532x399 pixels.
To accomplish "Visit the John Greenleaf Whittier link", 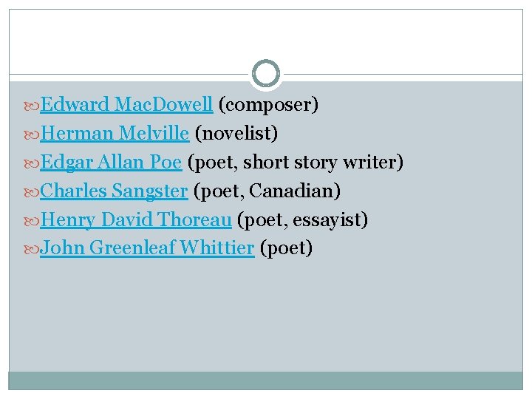I will coord(148,248).
